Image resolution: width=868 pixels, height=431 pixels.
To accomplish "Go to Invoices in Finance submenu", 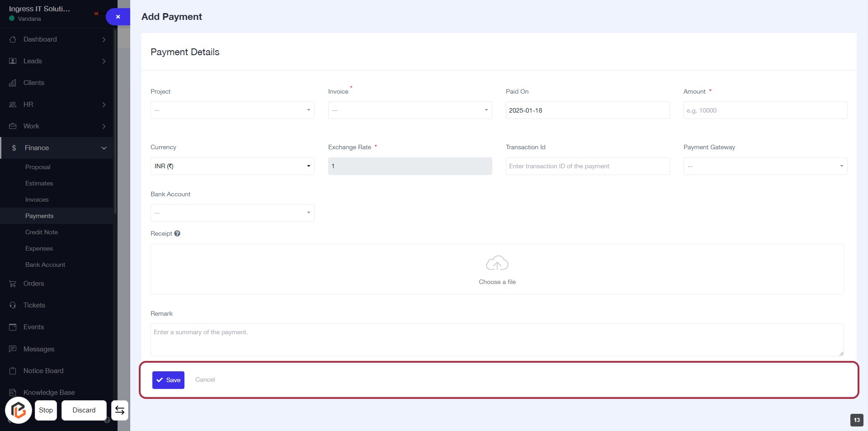I will coord(37,199).
